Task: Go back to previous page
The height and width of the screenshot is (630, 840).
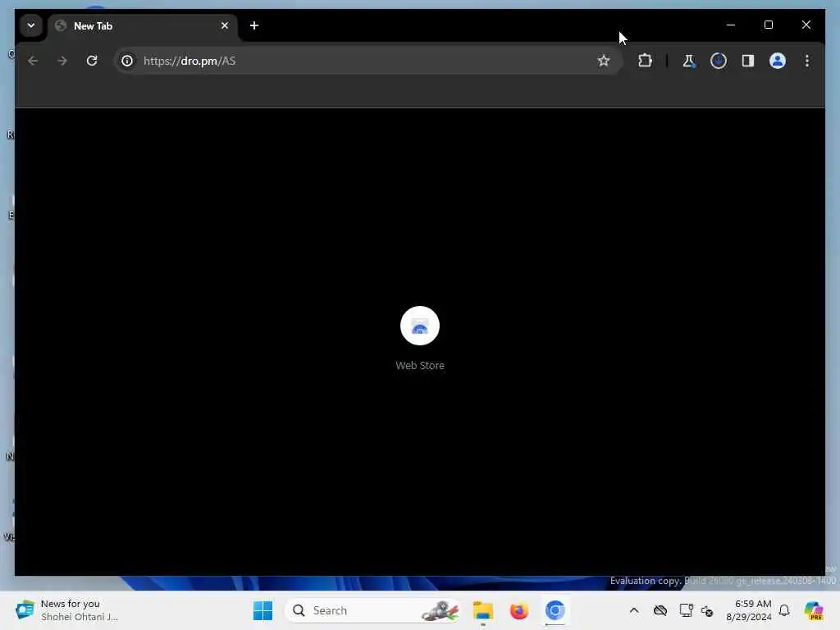Action: coord(33,61)
